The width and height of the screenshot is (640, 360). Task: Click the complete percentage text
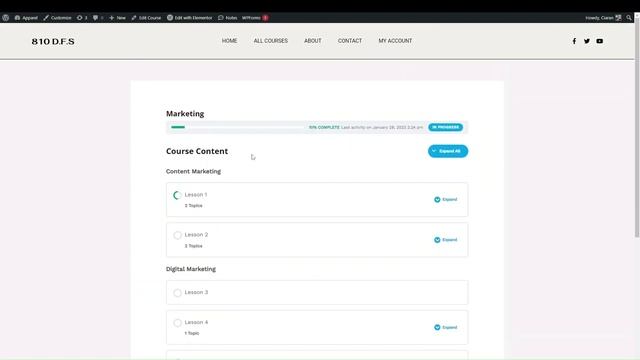tap(324, 127)
